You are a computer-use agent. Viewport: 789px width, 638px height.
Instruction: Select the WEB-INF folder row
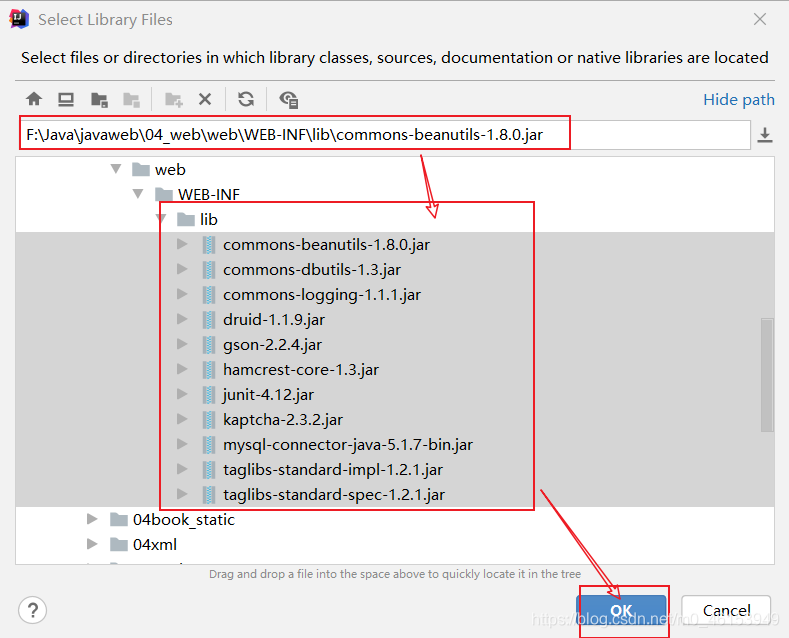pyautogui.click(x=395, y=194)
